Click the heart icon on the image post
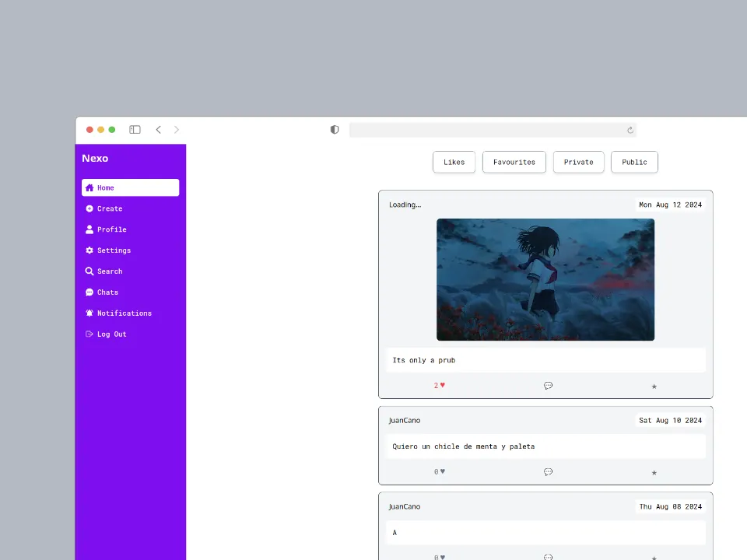Viewport: 747px width, 560px height. tap(442, 386)
